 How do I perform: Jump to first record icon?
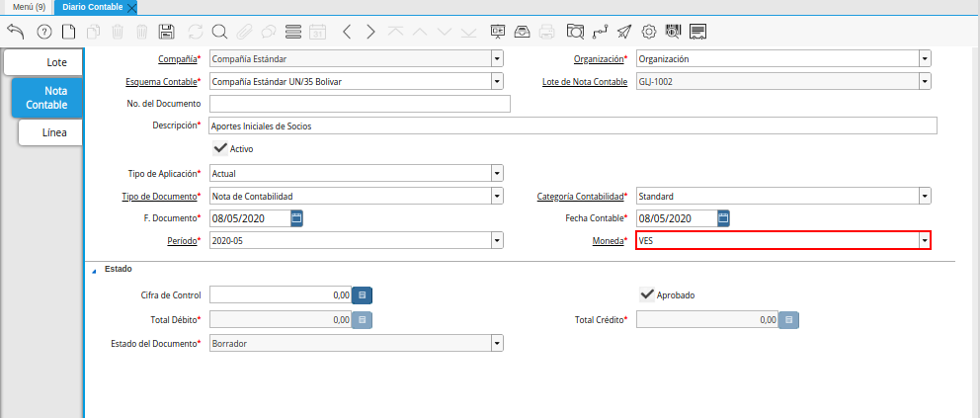[395, 32]
